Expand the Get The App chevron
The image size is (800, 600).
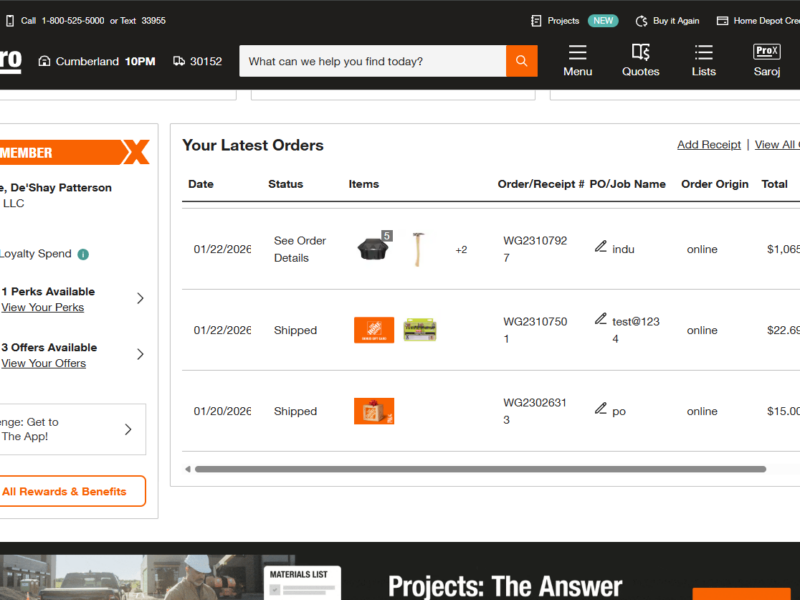click(128, 430)
